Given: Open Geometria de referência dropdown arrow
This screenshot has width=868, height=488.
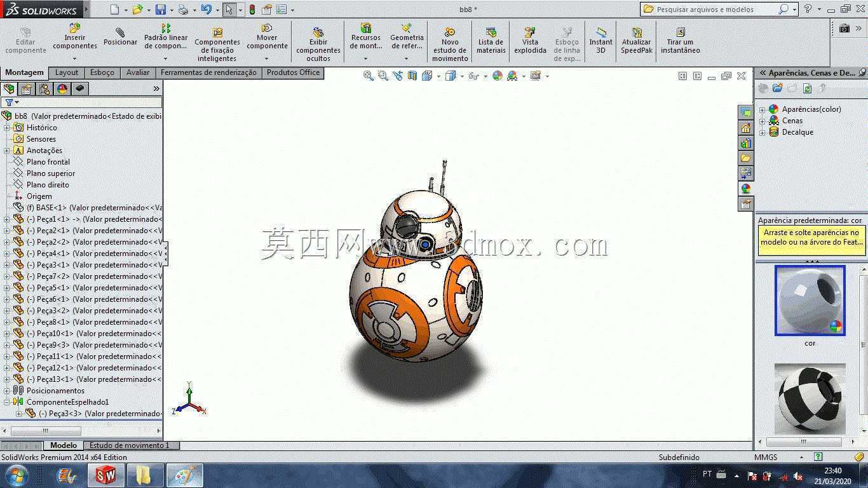Looking at the screenshot, I should tap(407, 58).
